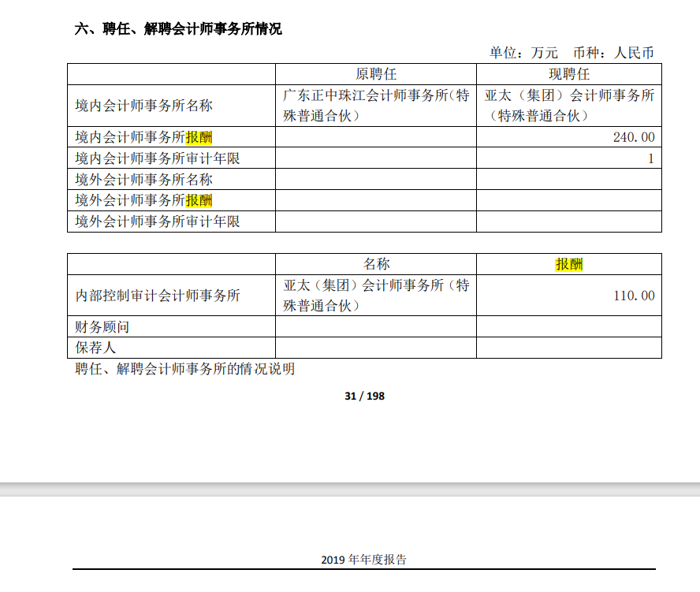The width and height of the screenshot is (700, 592).
Task: Click row label 保荐人
Action: click(95, 348)
